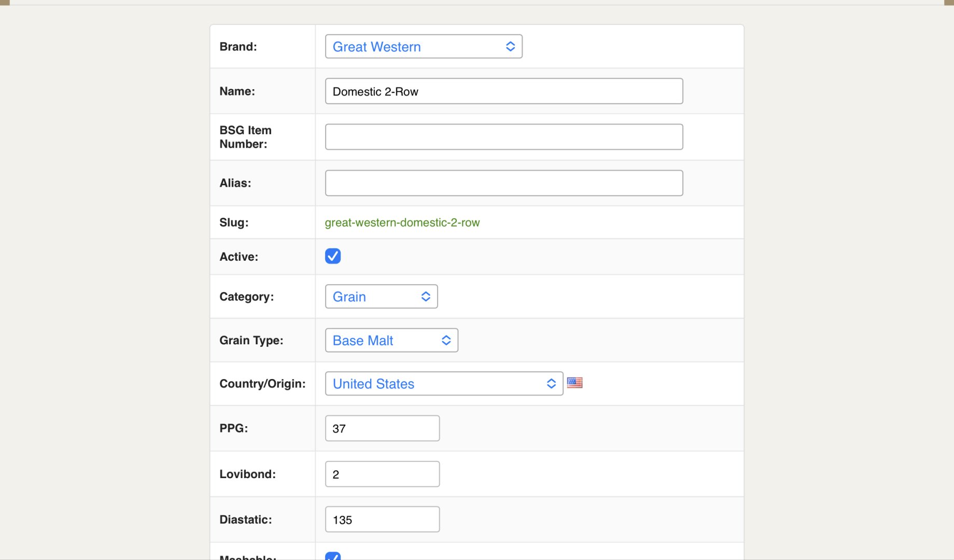Expand the Category dropdown set to Grain

(x=381, y=297)
